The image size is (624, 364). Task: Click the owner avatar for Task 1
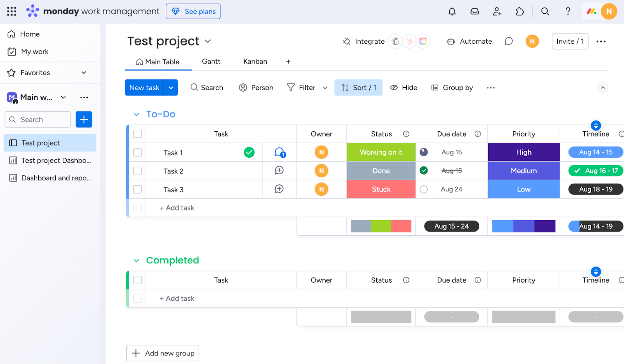(x=321, y=152)
